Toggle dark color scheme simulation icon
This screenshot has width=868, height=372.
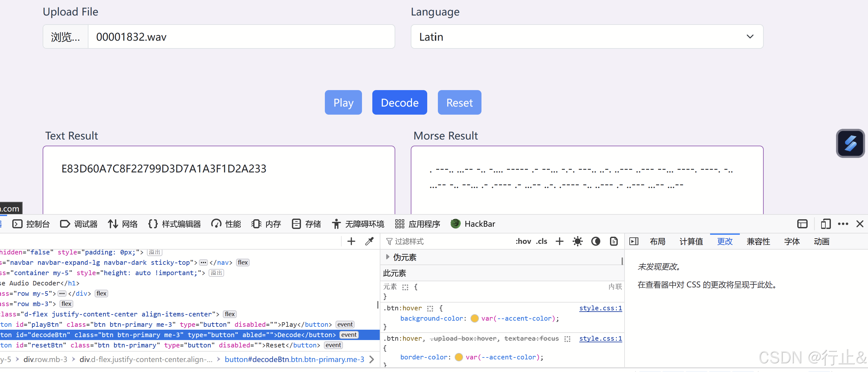coord(595,241)
